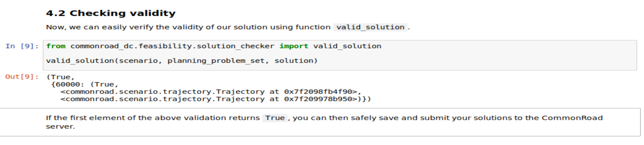Click the 'Now, we can easily verify' paragraph

pyautogui.click(x=228, y=27)
